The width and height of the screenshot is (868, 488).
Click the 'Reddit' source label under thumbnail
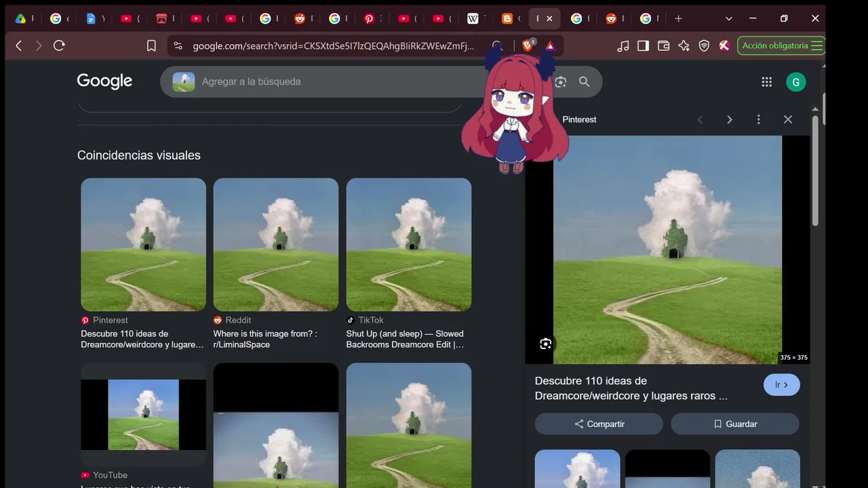[x=238, y=320]
